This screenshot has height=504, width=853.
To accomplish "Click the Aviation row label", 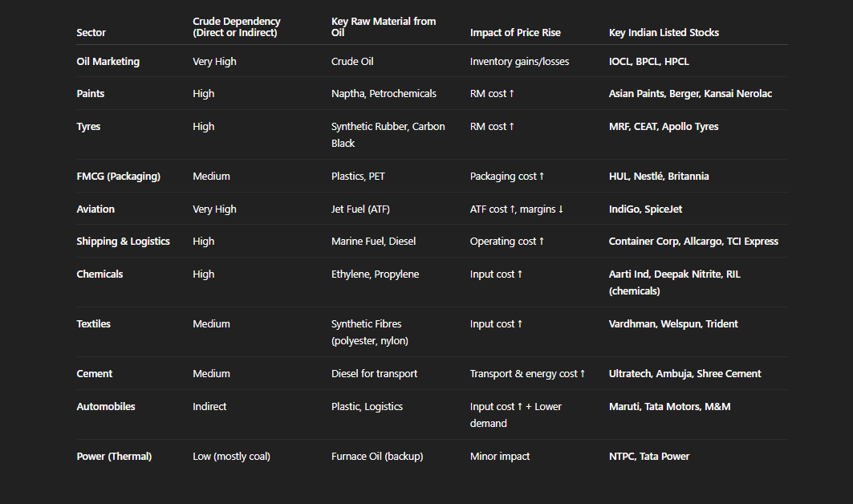I will (95, 209).
